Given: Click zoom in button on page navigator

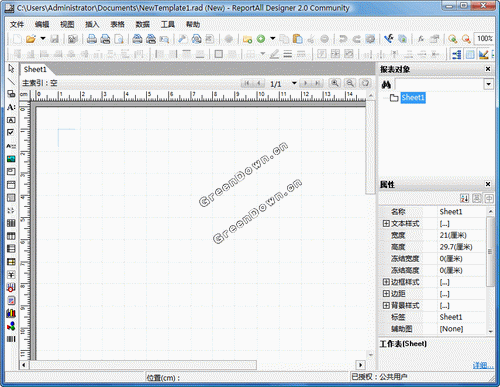Looking at the screenshot, I should pos(335,83).
